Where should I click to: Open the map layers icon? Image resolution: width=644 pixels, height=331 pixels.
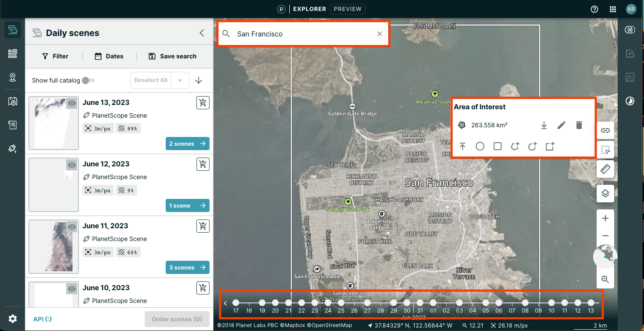[x=605, y=193]
